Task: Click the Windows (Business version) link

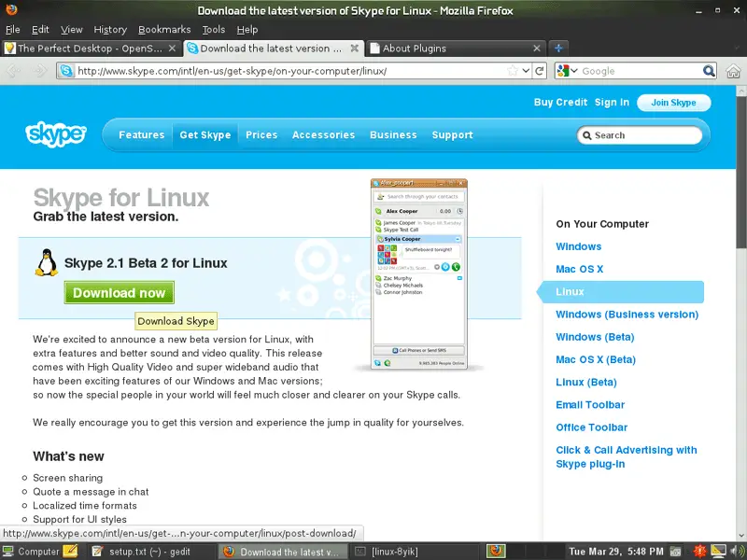Action: point(627,315)
